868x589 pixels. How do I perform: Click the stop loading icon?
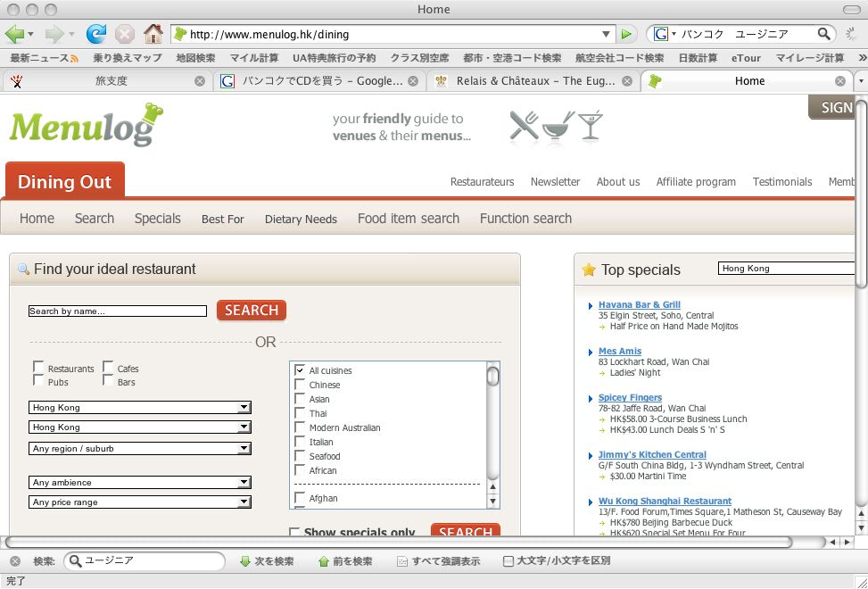click(x=125, y=34)
